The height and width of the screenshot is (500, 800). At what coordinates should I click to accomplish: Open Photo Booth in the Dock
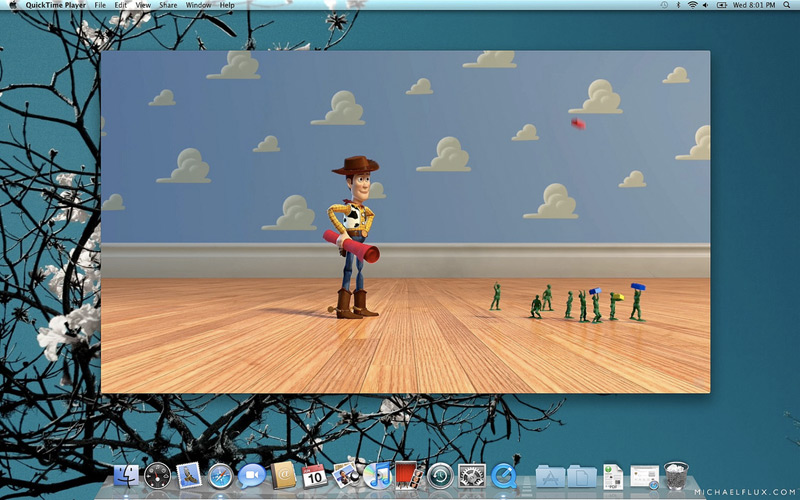click(x=409, y=475)
